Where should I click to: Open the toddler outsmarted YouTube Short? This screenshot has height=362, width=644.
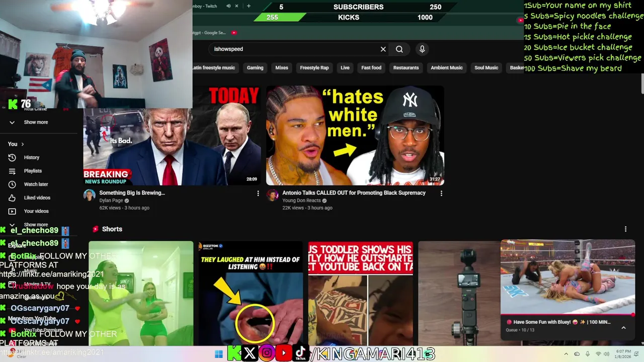[360, 294]
